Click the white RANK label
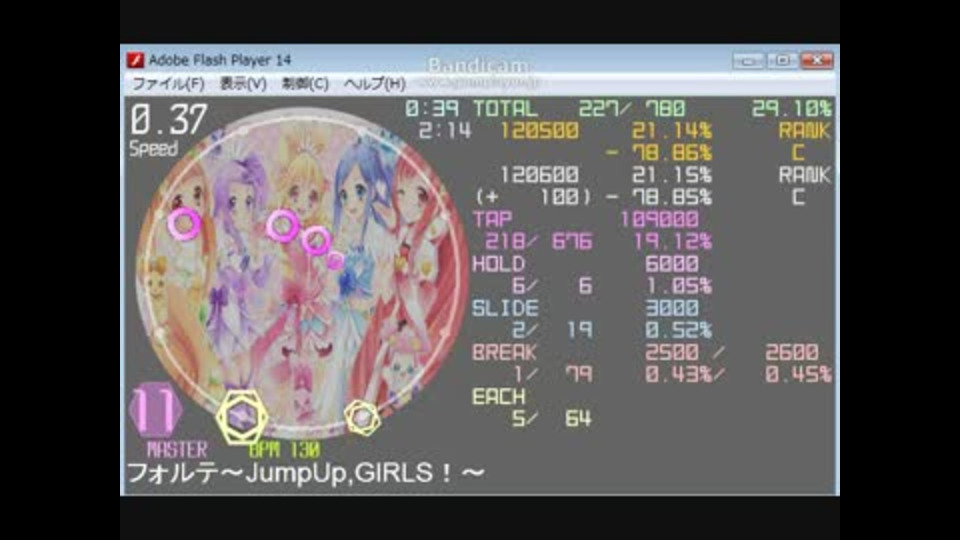 click(804, 175)
